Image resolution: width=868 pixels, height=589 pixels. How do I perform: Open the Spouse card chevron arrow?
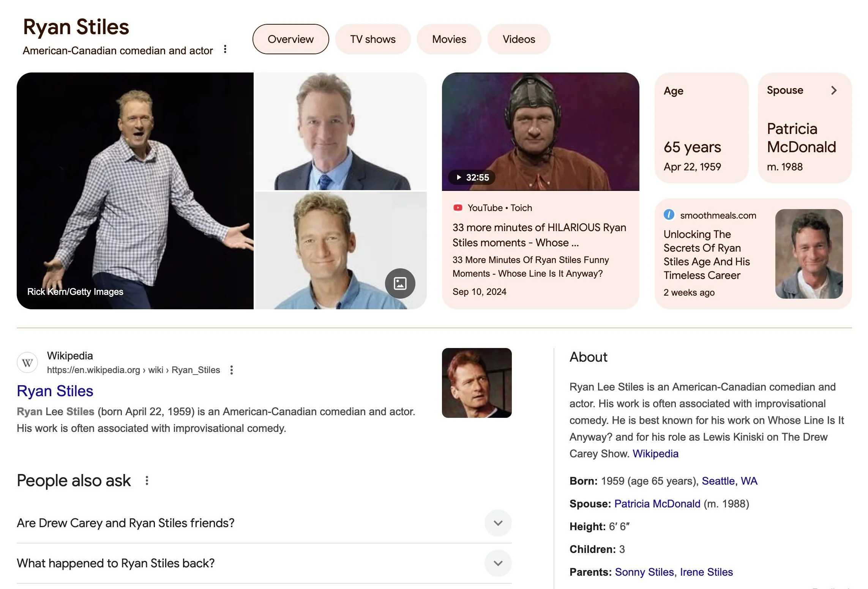[834, 90]
